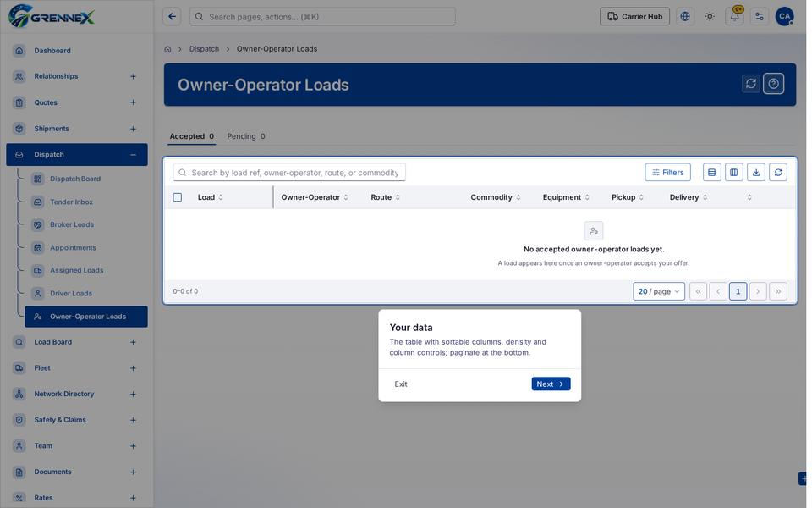Open the help question-mark icon
This screenshot has width=812, height=508.
(x=774, y=84)
